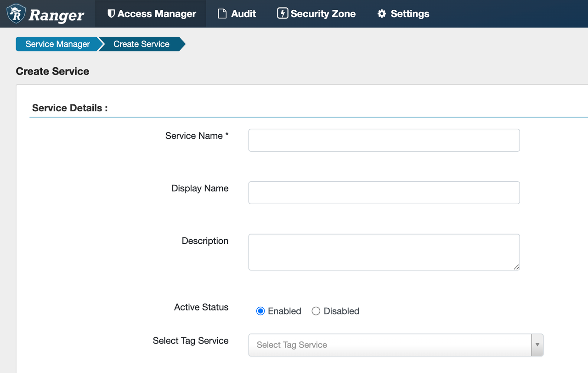588x373 pixels.
Task: Go to the Service Manager breadcrumb
Action: click(57, 44)
